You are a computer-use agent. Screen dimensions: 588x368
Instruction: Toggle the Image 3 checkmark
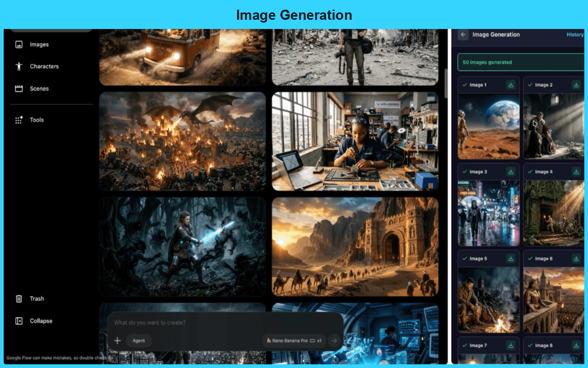tap(464, 172)
